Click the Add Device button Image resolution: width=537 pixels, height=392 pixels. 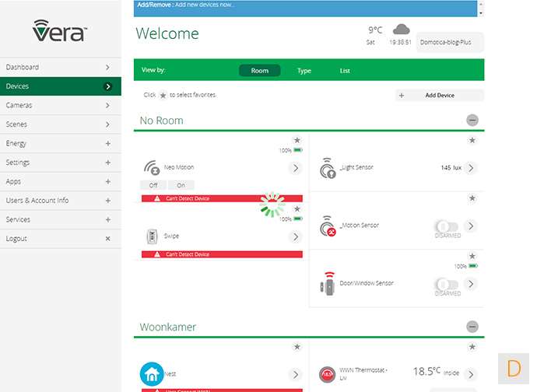(440, 96)
